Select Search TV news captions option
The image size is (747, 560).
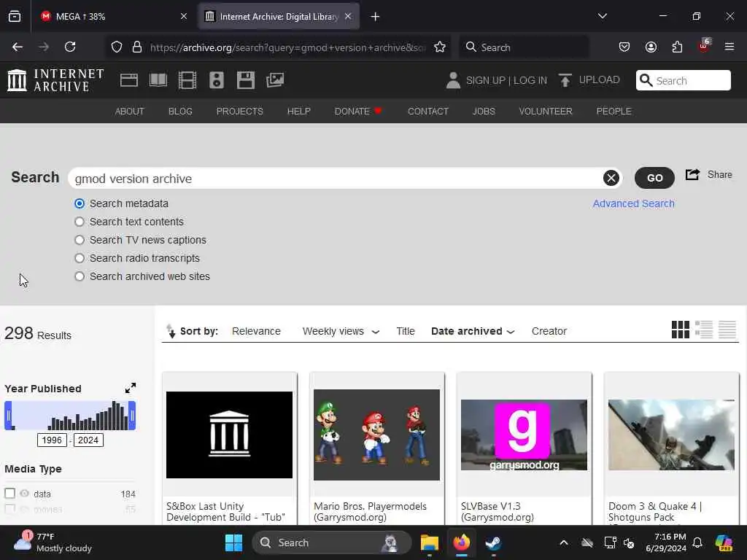click(x=80, y=240)
